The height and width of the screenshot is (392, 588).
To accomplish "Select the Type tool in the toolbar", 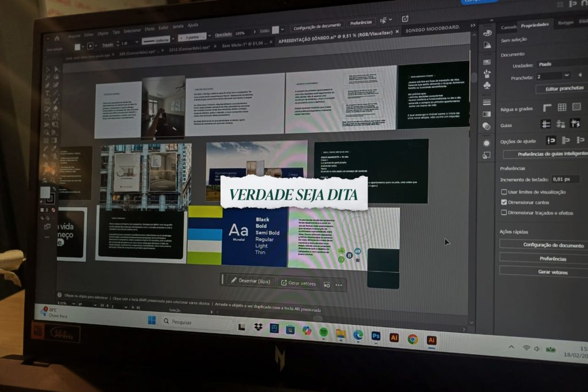I will [48, 94].
